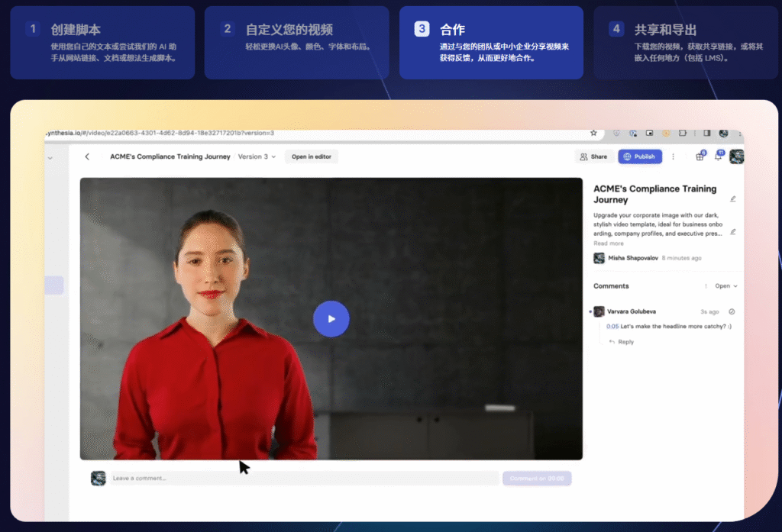The image size is (782, 532).
Task: Expand the Version 3 dropdown
Action: click(257, 156)
